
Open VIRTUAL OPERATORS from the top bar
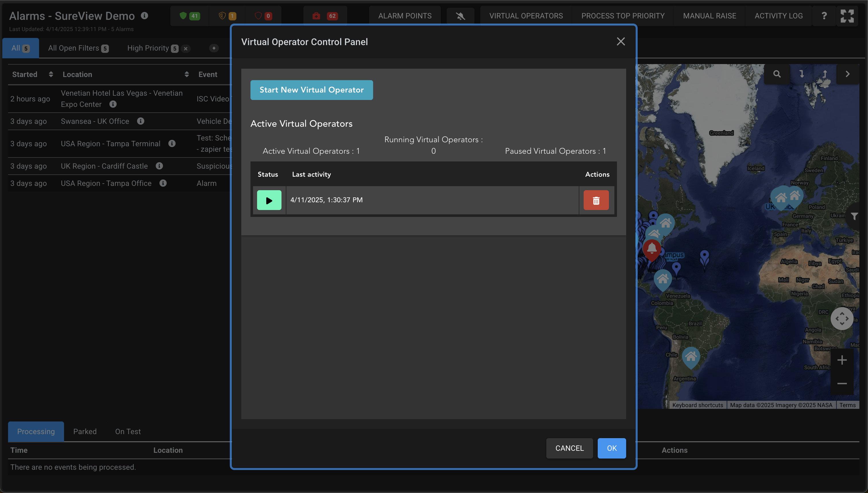tap(526, 16)
